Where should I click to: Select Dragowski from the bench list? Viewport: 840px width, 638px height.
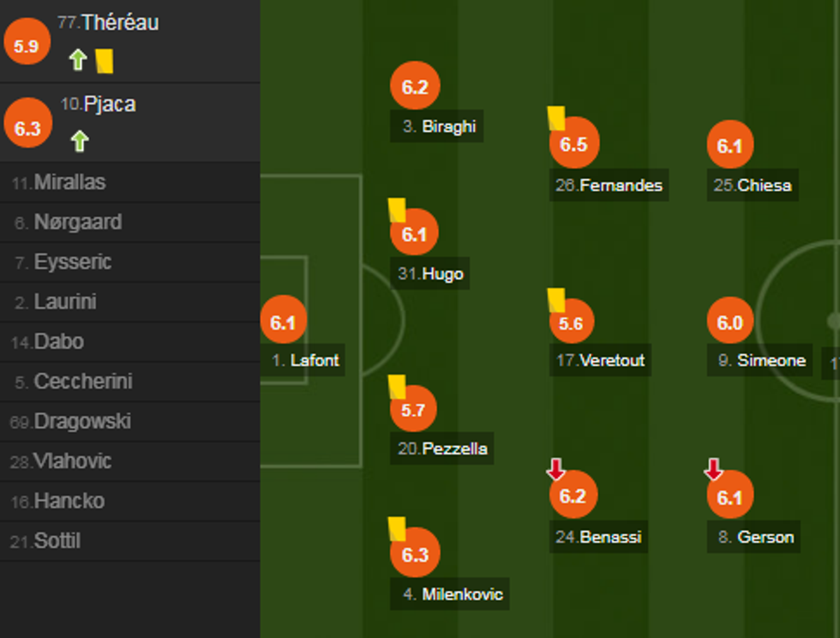81,421
